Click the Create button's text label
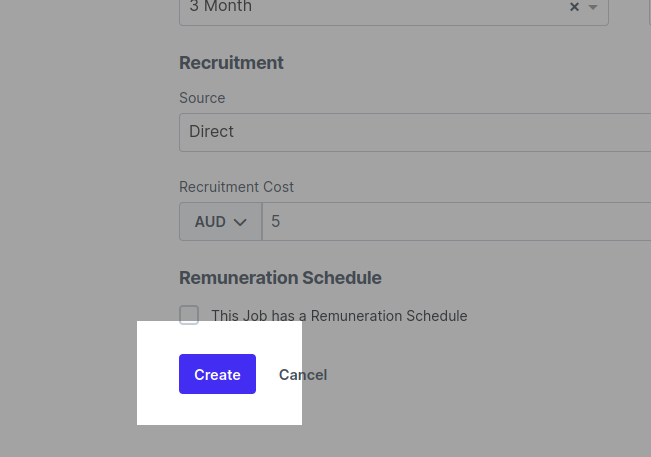Screen dimensions: 651x457 (x=218, y=375)
